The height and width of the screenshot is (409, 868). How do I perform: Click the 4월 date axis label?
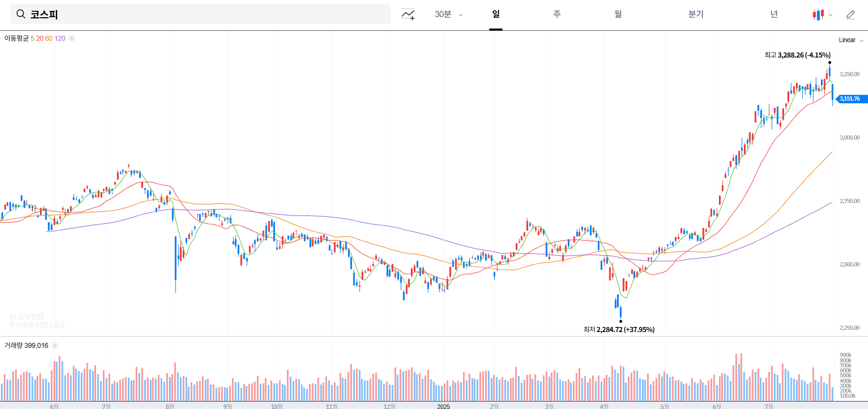pyautogui.click(x=604, y=406)
